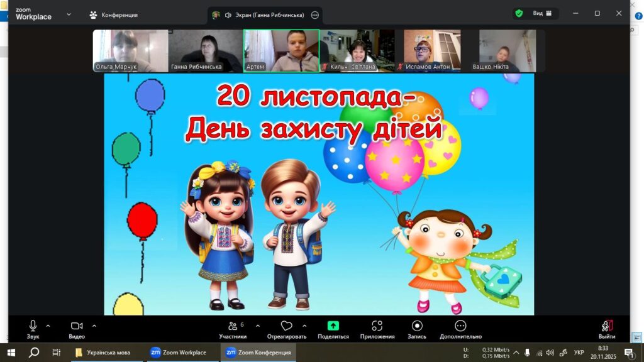
Task: Switch to the Конференция tab
Action: [114, 14]
